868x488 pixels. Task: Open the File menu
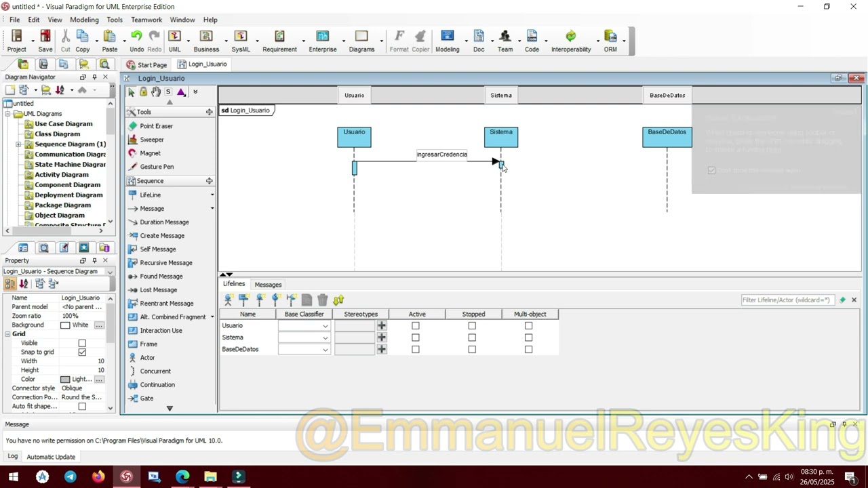pyautogui.click(x=14, y=20)
